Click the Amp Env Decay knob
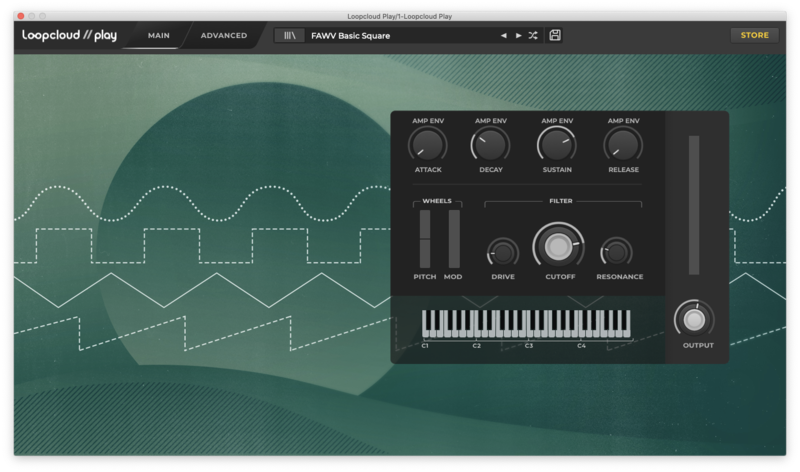800x472 pixels. click(490, 145)
